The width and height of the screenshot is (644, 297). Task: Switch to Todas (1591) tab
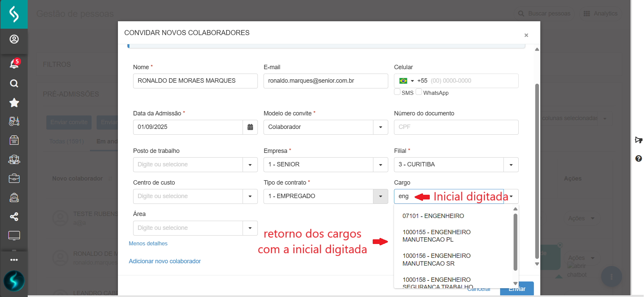click(67, 141)
